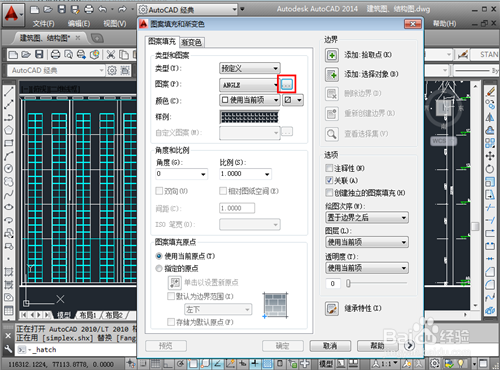
Task: Click the Table tool in draw toolbar
Action: pos(9,311)
